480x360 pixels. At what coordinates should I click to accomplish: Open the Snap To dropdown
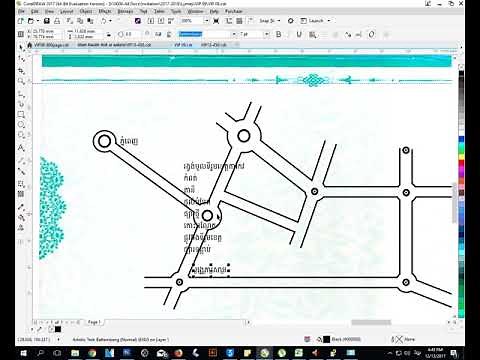coord(270,21)
